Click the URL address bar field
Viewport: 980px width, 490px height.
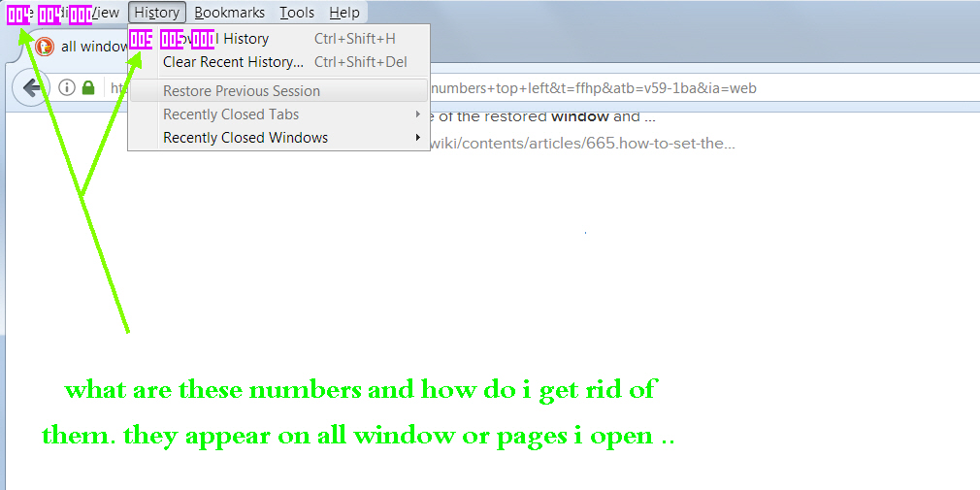point(543,88)
